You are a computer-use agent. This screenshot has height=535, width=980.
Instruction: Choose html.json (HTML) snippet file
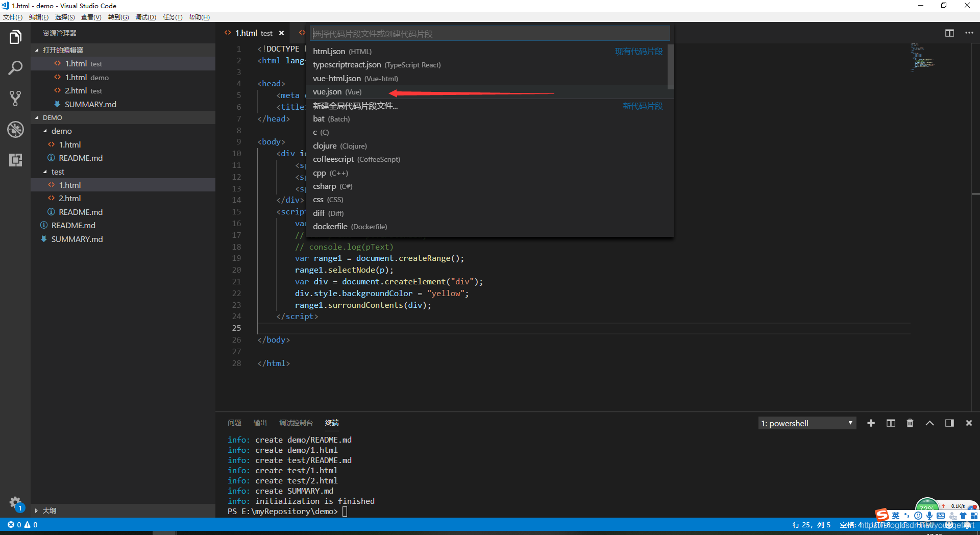click(x=488, y=52)
